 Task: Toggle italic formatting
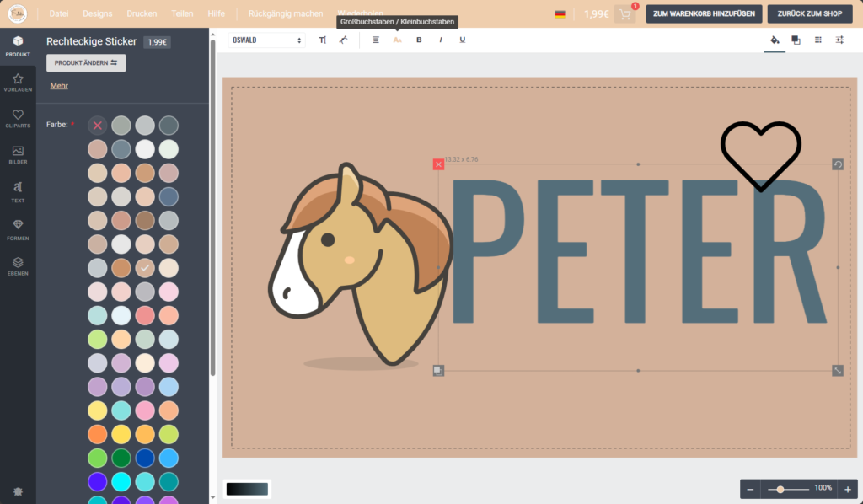point(440,40)
